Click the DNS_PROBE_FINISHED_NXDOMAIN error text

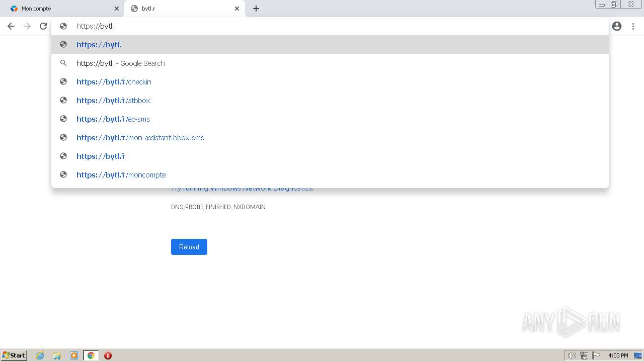tap(218, 207)
